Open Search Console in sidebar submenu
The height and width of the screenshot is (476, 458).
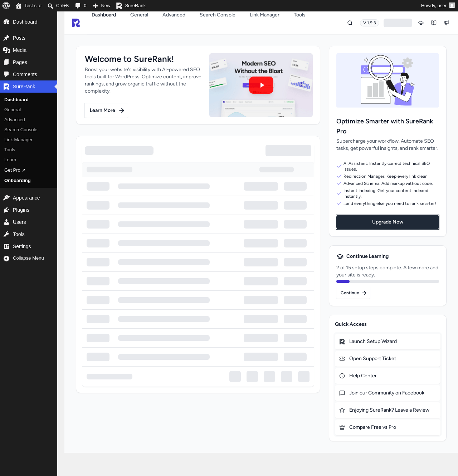(x=21, y=130)
